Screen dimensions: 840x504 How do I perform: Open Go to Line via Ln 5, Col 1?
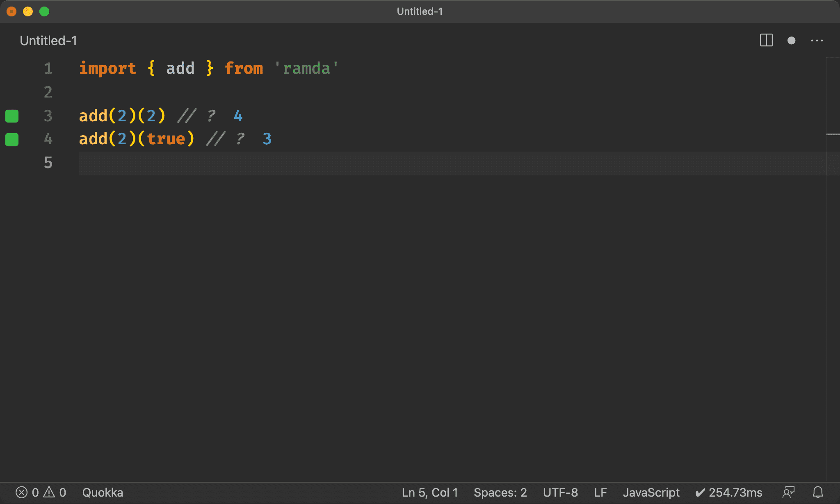point(430,492)
